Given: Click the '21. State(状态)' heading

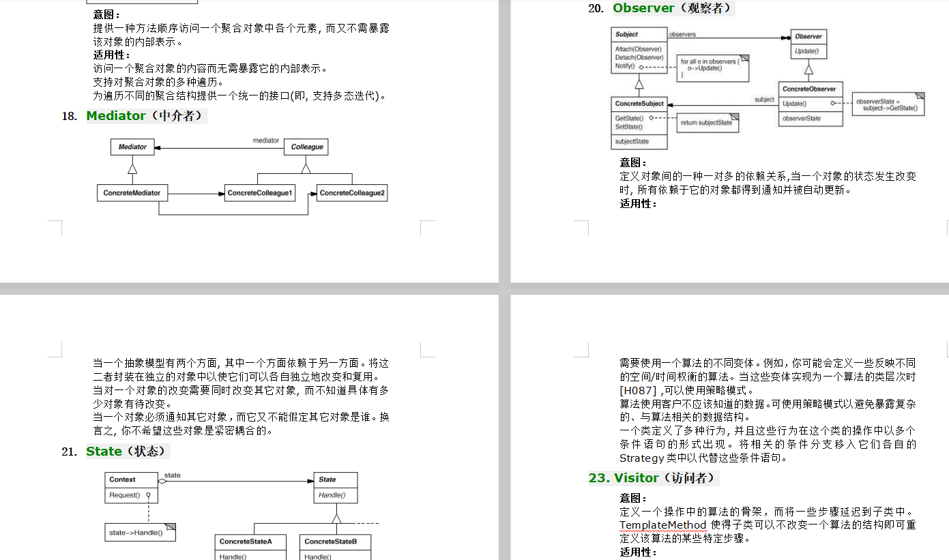Looking at the screenshot, I should tap(115, 452).
